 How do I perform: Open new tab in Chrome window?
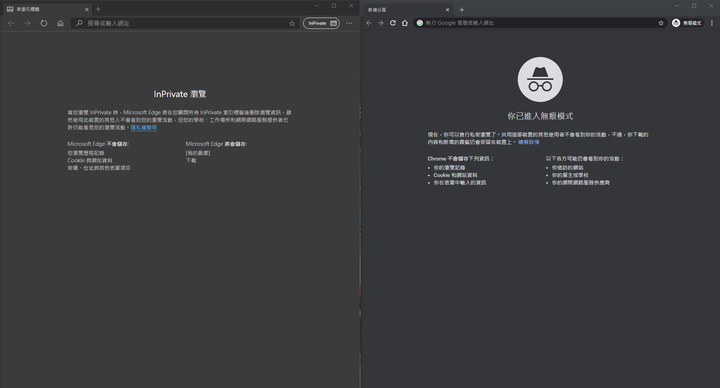[x=461, y=10]
